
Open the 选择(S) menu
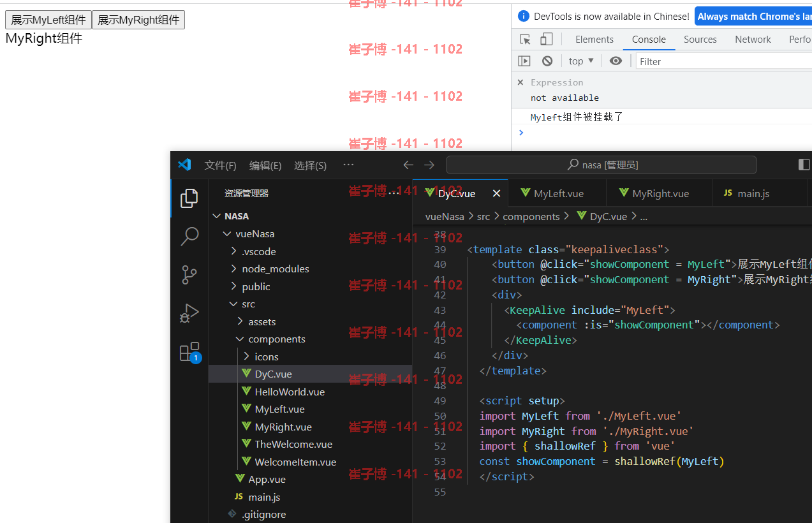pyautogui.click(x=311, y=165)
